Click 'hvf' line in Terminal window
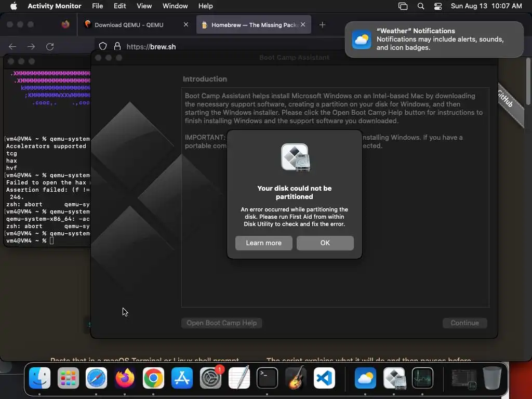Image resolution: width=532 pixels, height=399 pixels. pyautogui.click(x=11, y=168)
